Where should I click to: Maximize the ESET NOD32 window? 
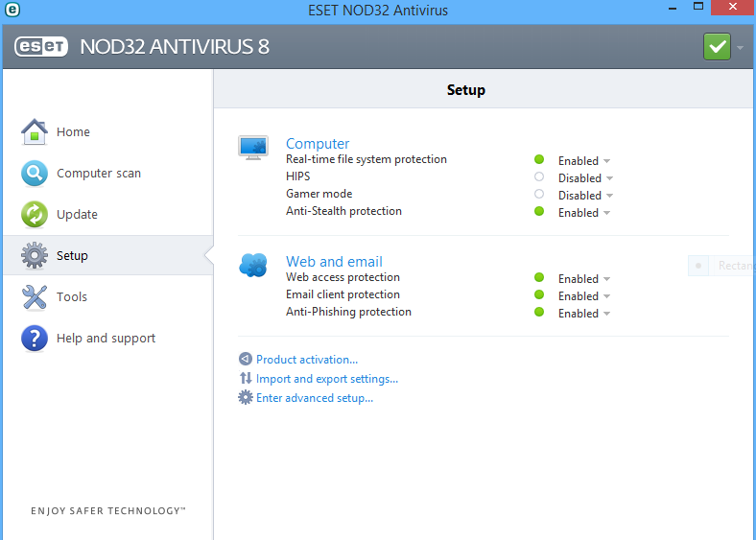[698, 7]
